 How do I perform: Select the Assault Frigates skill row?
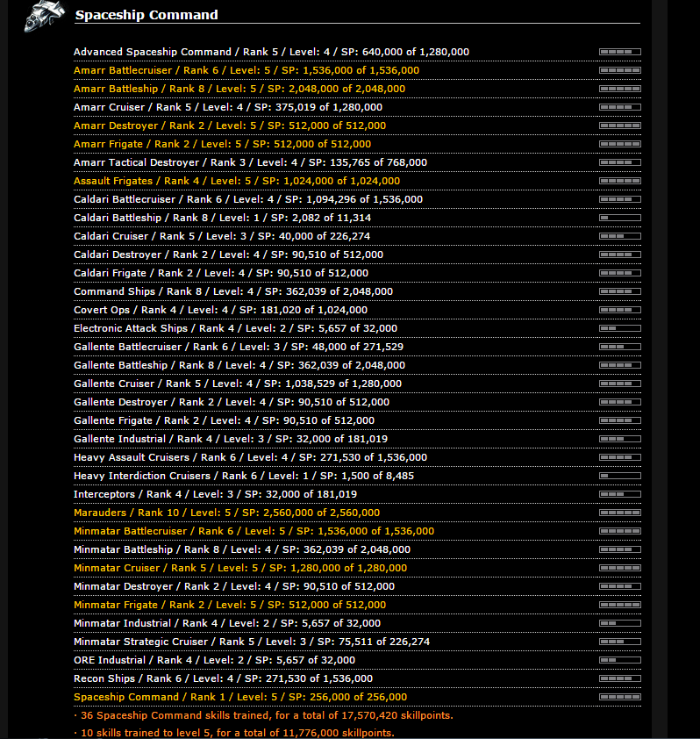[357, 181]
